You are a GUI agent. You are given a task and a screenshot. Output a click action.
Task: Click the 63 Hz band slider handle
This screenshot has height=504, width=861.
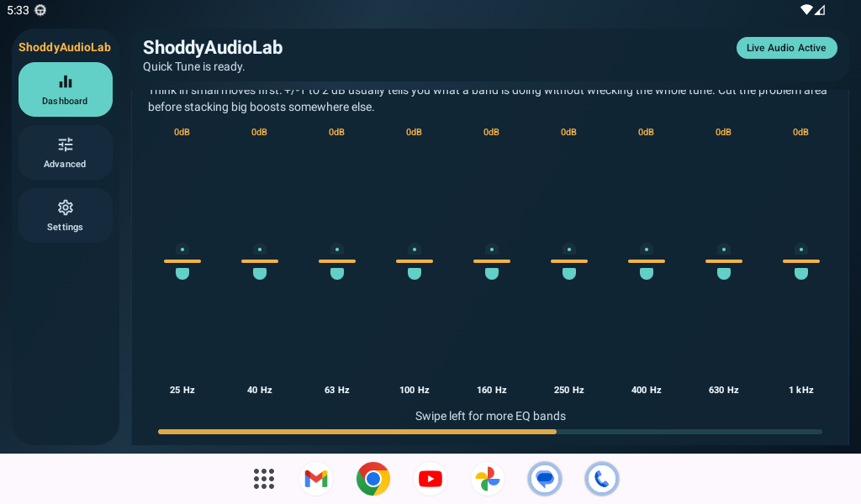(x=337, y=261)
